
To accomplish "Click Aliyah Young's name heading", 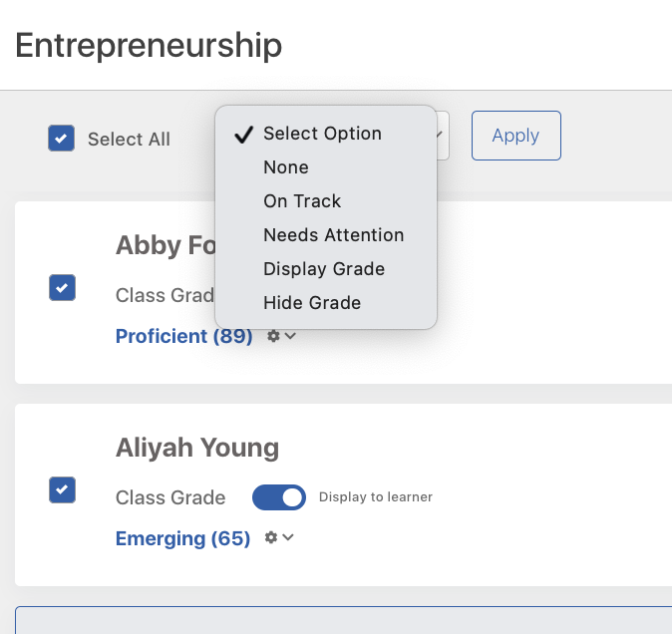I will click(x=197, y=448).
